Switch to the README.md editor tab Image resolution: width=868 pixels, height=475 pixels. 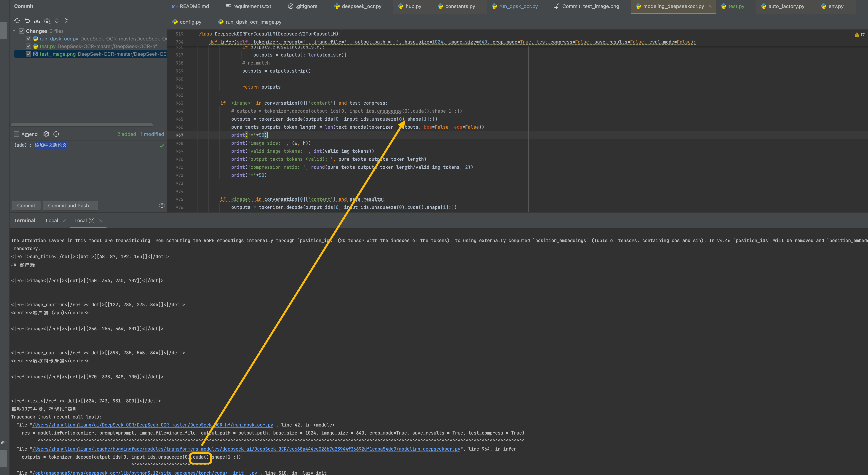point(190,6)
